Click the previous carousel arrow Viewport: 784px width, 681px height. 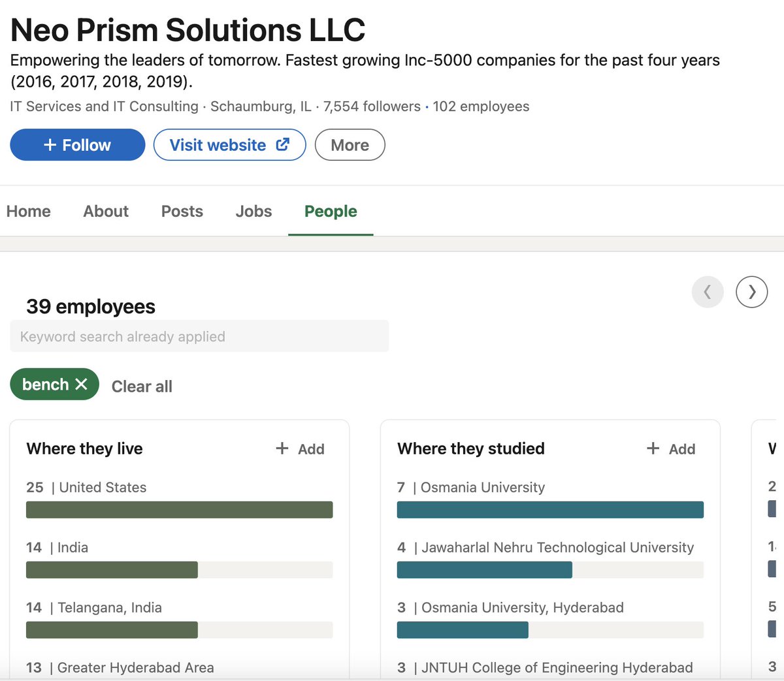(708, 292)
